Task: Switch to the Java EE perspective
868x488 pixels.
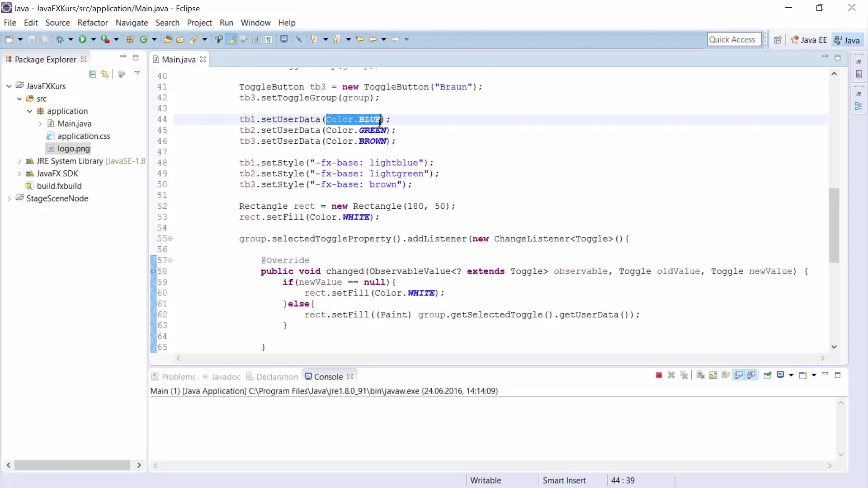Action: coord(809,40)
